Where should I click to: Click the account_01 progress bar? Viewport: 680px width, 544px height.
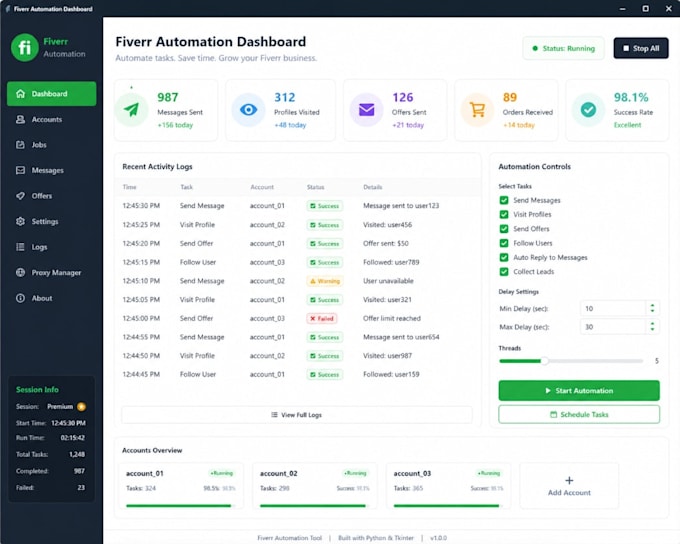click(180, 505)
